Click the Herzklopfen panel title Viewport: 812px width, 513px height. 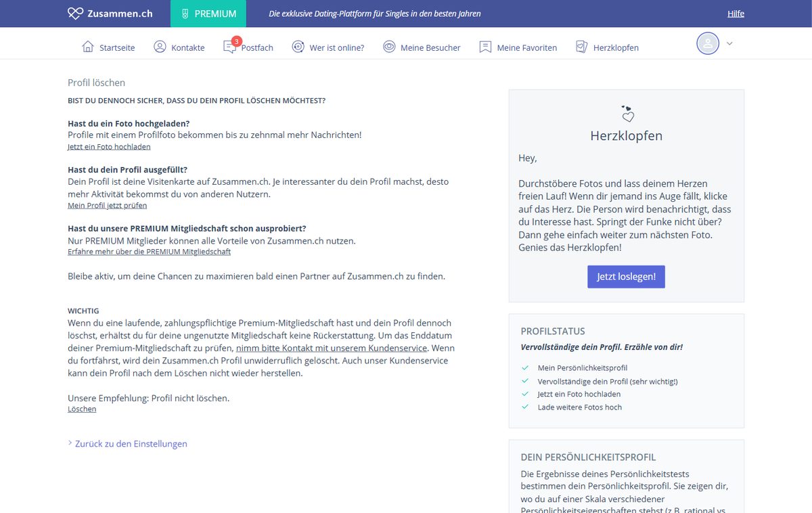click(x=626, y=135)
